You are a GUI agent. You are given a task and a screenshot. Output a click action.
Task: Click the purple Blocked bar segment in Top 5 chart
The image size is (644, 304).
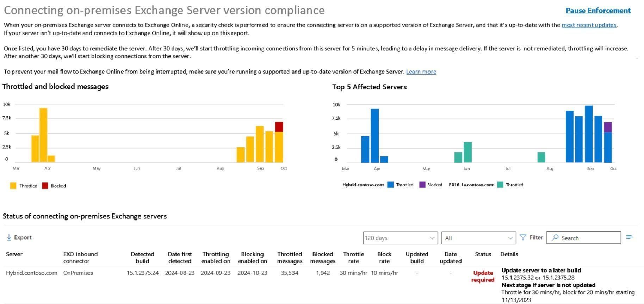point(608,127)
